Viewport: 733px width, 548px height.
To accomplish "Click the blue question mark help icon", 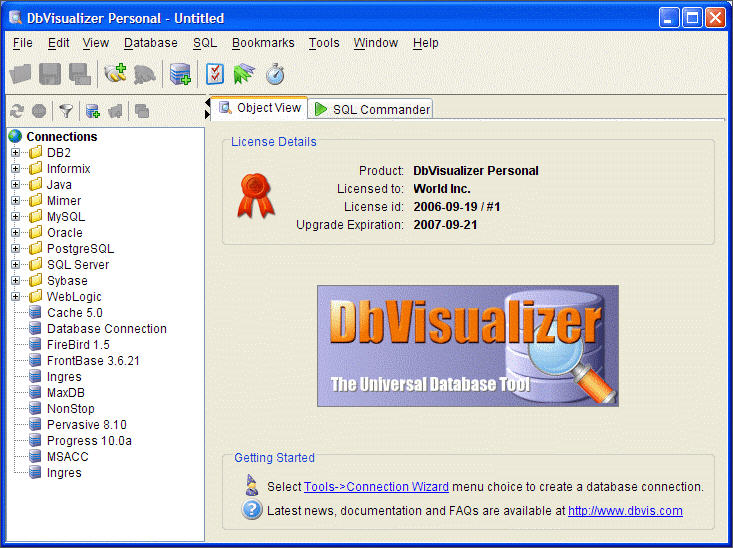I will click(x=252, y=510).
